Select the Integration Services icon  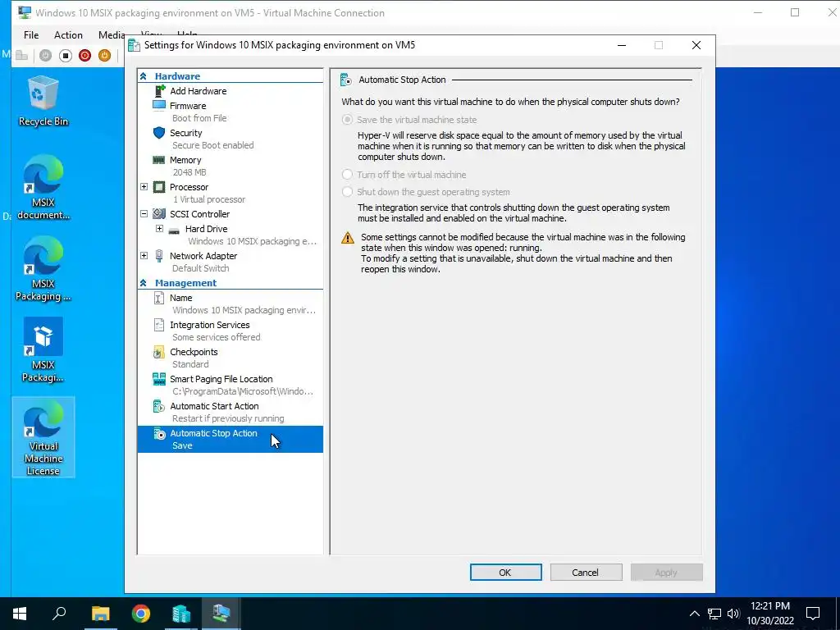(159, 325)
